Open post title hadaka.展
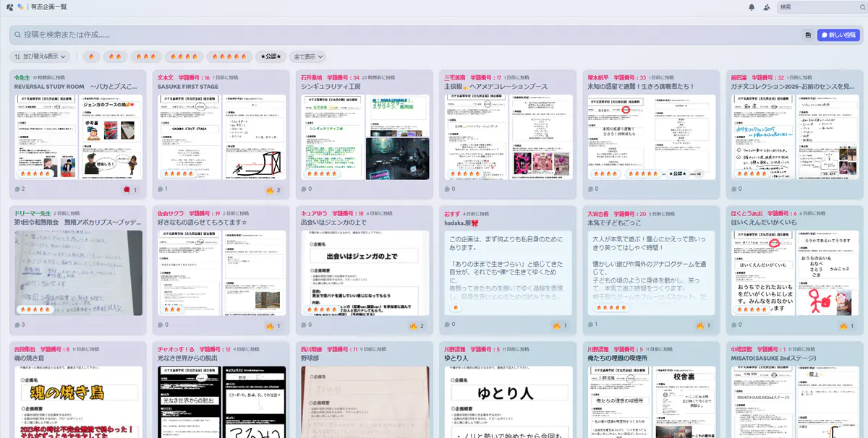Image resolution: width=868 pixels, height=438 pixels. click(x=462, y=223)
